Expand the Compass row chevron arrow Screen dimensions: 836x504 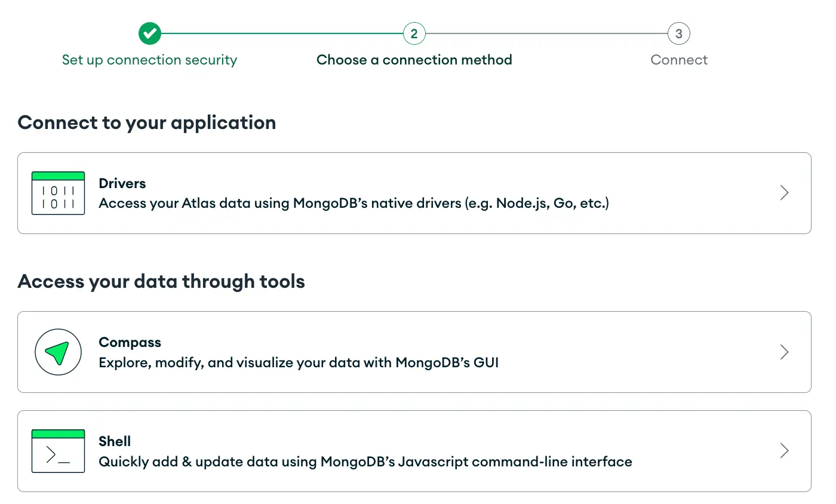tap(785, 352)
